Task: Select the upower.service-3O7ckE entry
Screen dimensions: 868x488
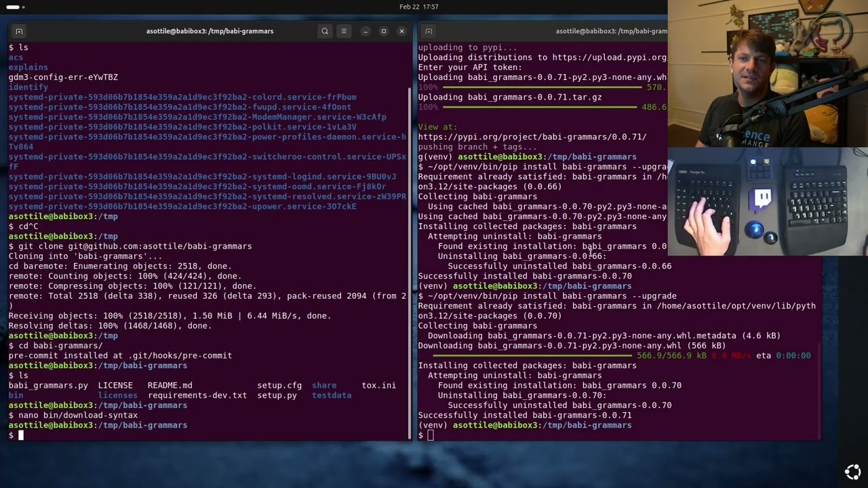Action: (182, 207)
